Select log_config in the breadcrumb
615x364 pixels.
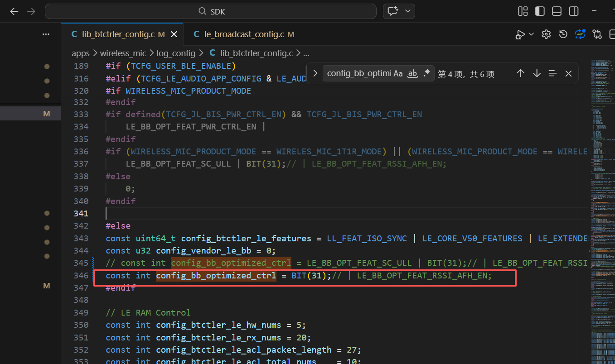coord(176,53)
